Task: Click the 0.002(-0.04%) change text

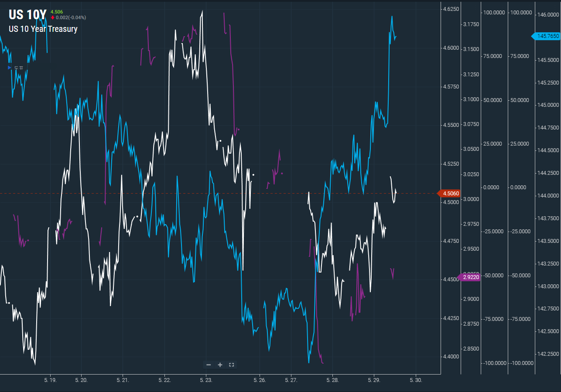Action: point(71,18)
